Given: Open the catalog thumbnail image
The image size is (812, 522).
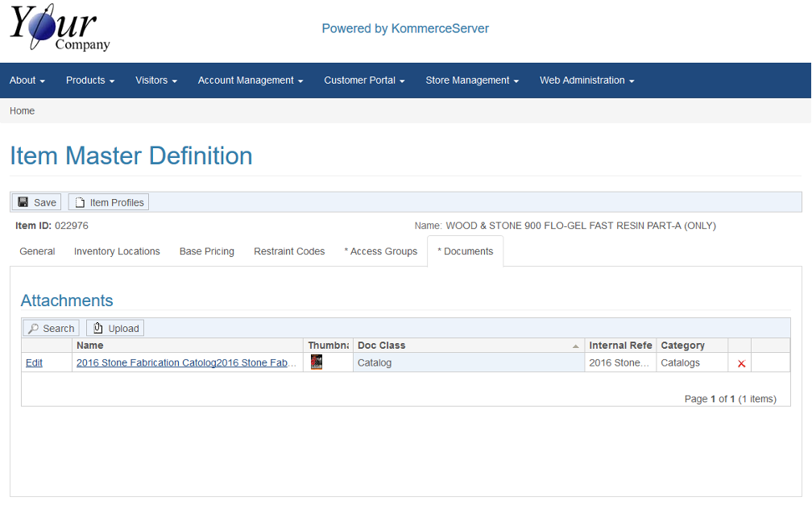Looking at the screenshot, I should click(317, 362).
